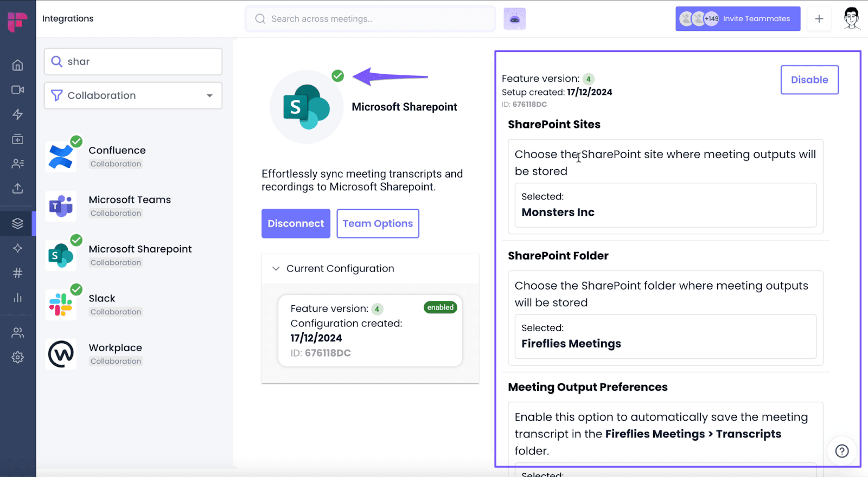The image size is (868, 477).
Task: Click the help question mark icon
Action: (x=842, y=451)
